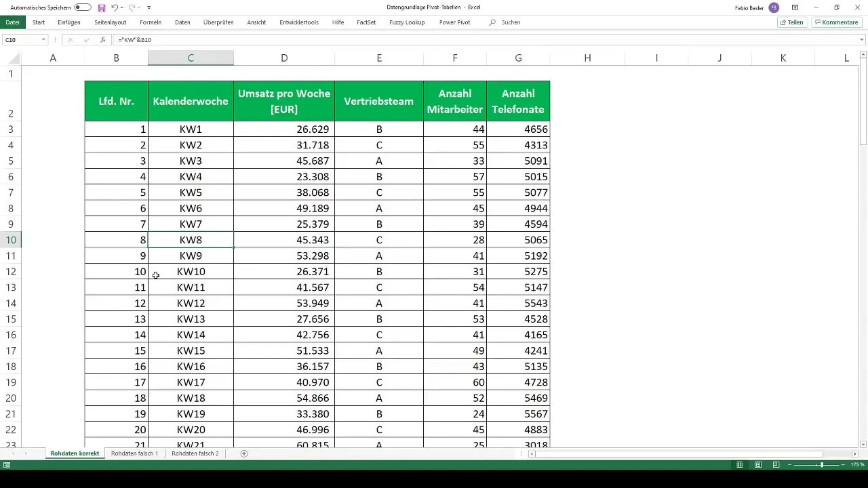The height and width of the screenshot is (488, 868).
Task: Open the Rohdaten korrekt sheet tab
Action: coord(75,453)
